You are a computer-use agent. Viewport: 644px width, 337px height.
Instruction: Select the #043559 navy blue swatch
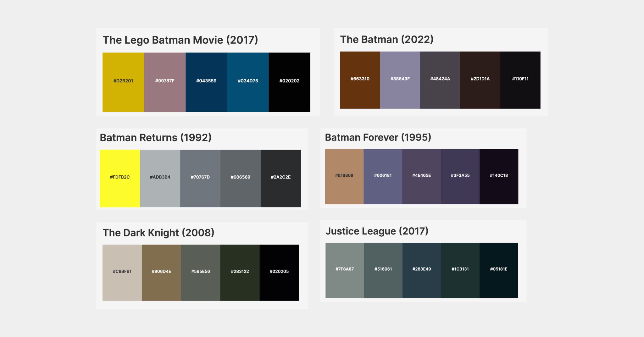point(206,81)
